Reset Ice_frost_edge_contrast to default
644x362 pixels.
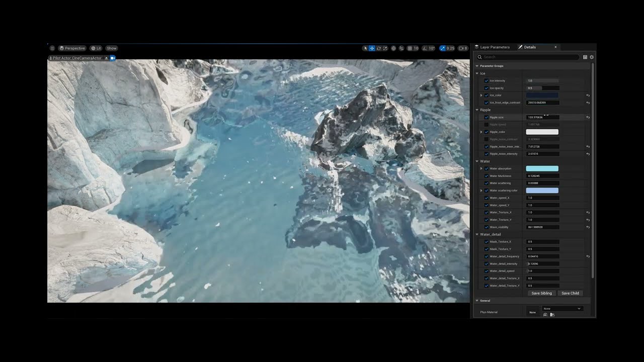pyautogui.click(x=588, y=103)
